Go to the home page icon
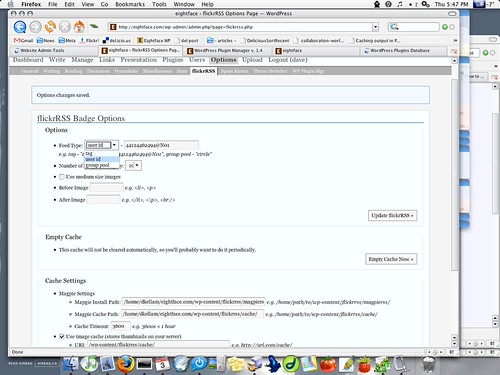Image resolution: width=500 pixels, height=375 pixels. (x=79, y=26)
